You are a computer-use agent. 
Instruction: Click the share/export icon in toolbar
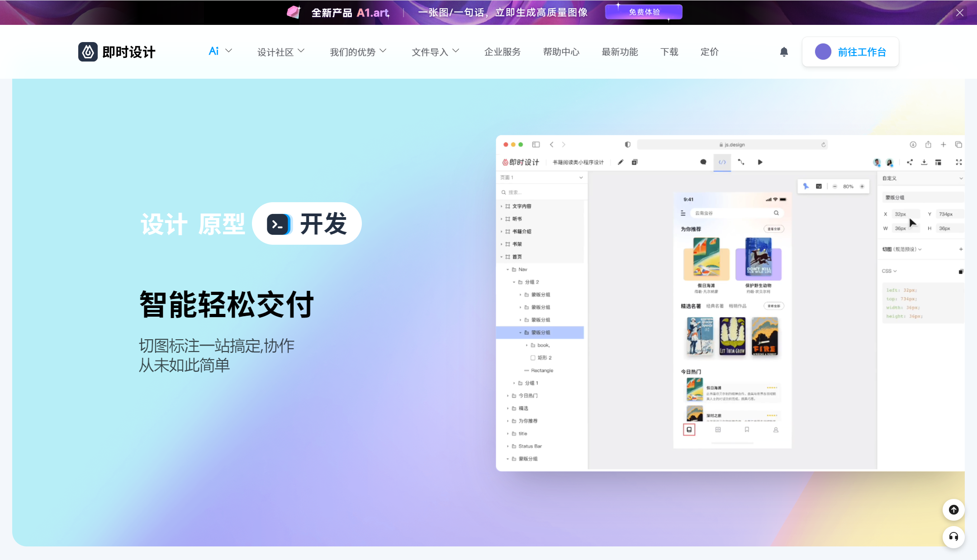coord(909,161)
